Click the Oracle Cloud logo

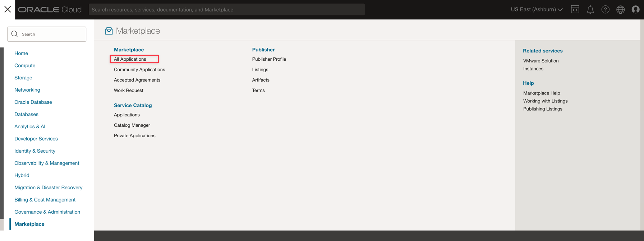click(50, 10)
